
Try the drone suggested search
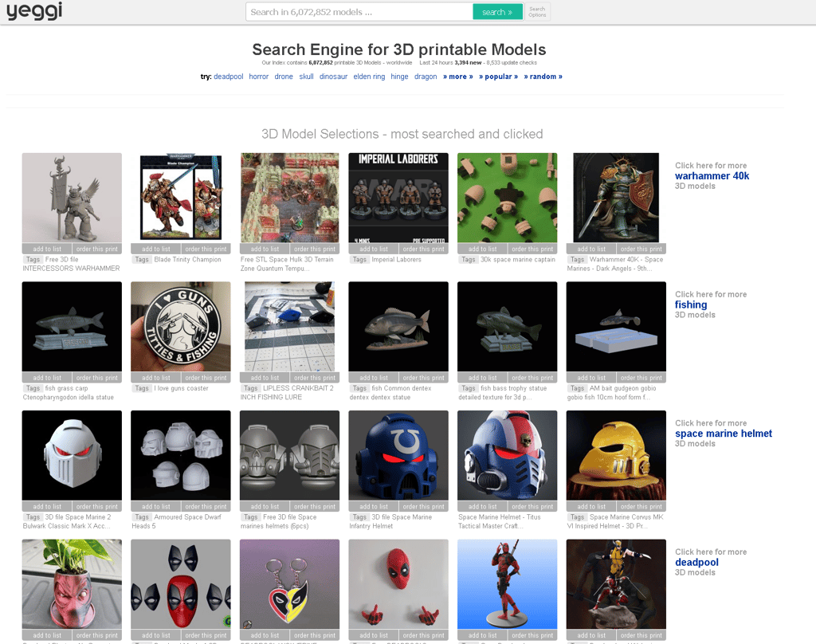point(284,77)
